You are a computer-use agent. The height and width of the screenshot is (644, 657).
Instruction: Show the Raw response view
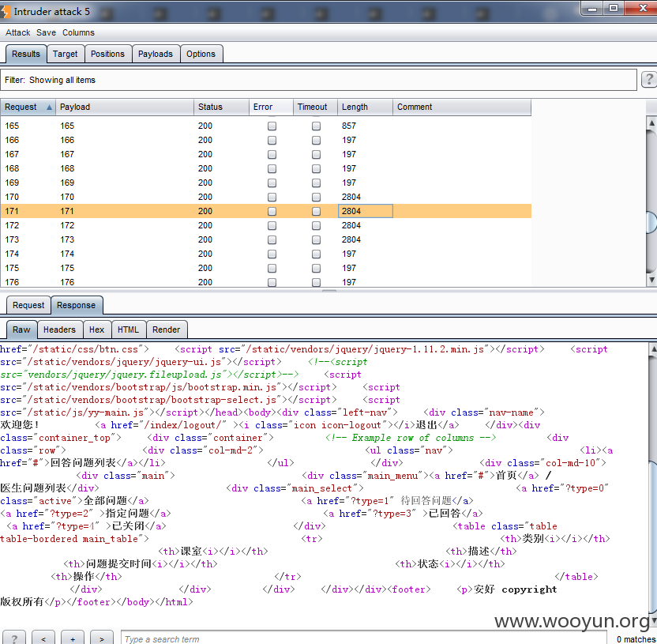pyautogui.click(x=21, y=330)
